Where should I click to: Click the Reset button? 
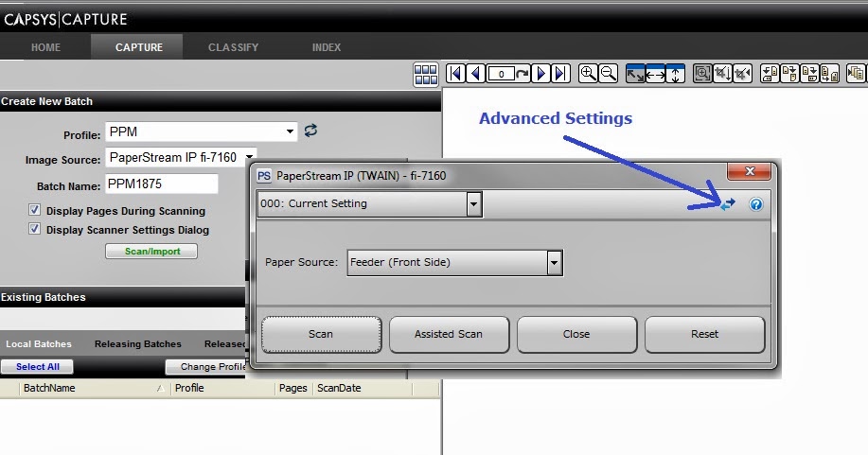(704, 334)
